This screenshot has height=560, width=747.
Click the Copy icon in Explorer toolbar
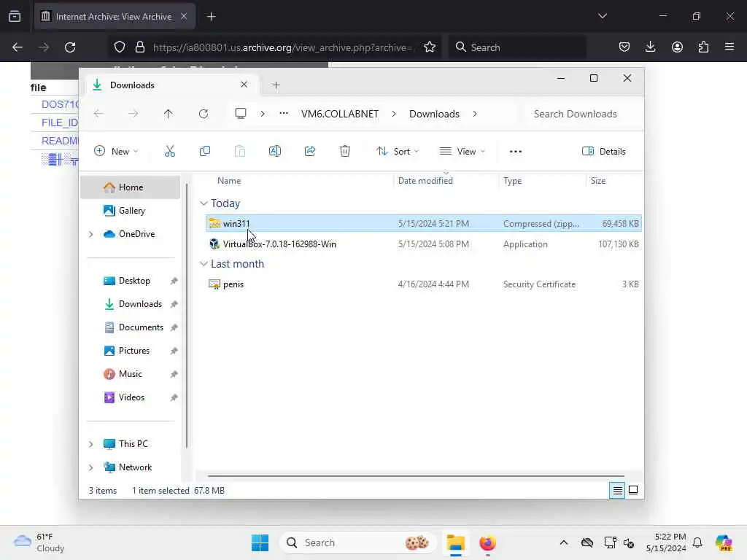tap(205, 152)
